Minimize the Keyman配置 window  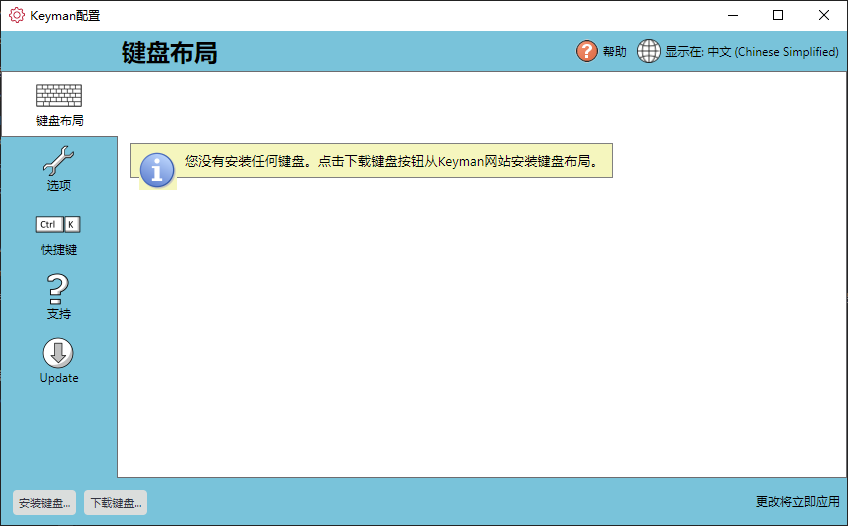click(733, 15)
